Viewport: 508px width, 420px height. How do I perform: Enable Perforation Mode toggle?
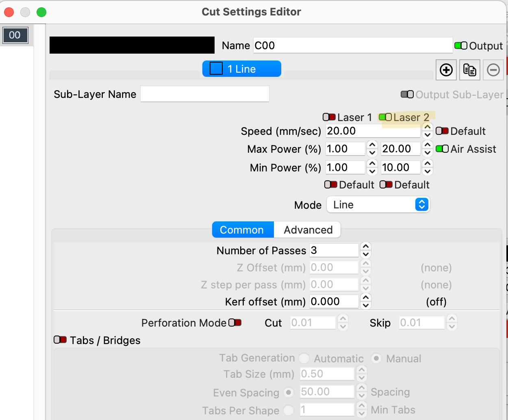click(x=235, y=323)
